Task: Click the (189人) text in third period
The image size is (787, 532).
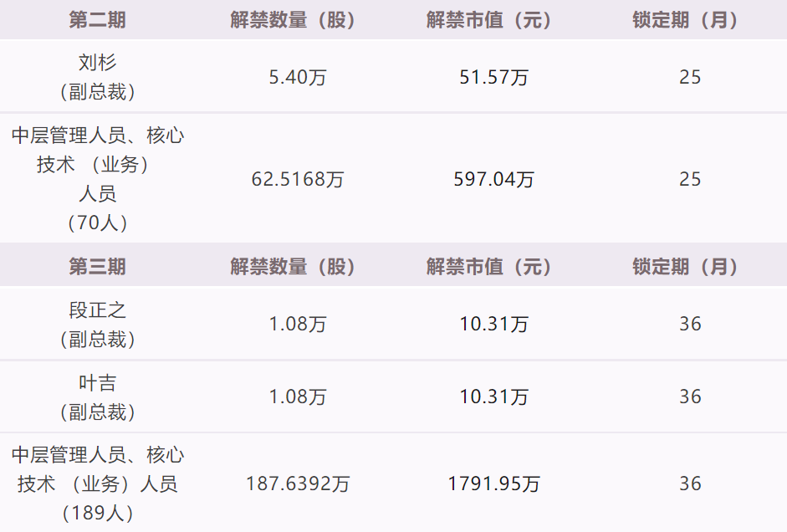Action: pyautogui.click(x=97, y=513)
